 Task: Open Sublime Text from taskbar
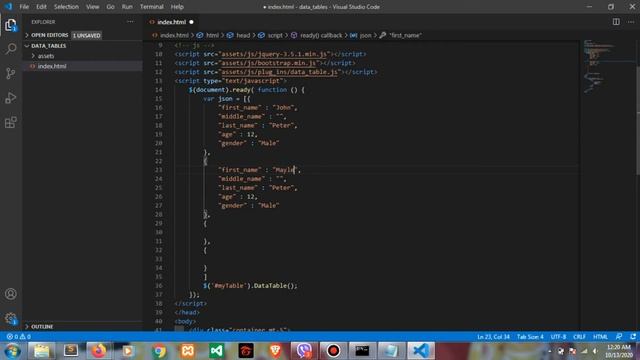[71, 351]
